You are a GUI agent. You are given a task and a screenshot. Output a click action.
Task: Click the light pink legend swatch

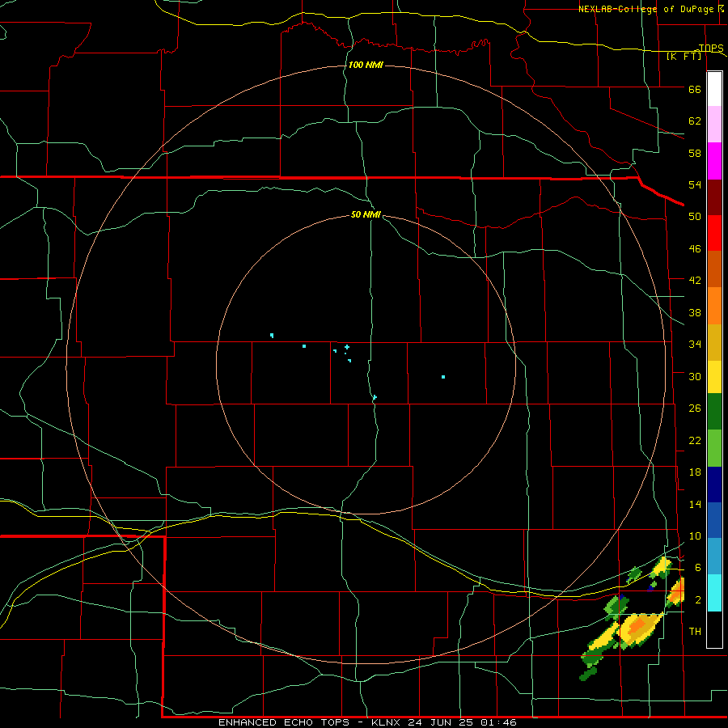714,125
